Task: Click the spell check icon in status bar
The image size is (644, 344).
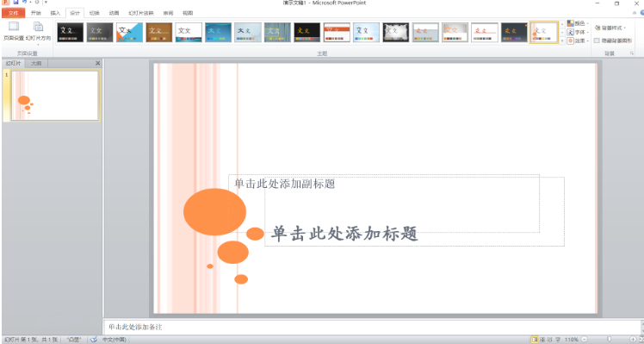Action: click(x=94, y=340)
